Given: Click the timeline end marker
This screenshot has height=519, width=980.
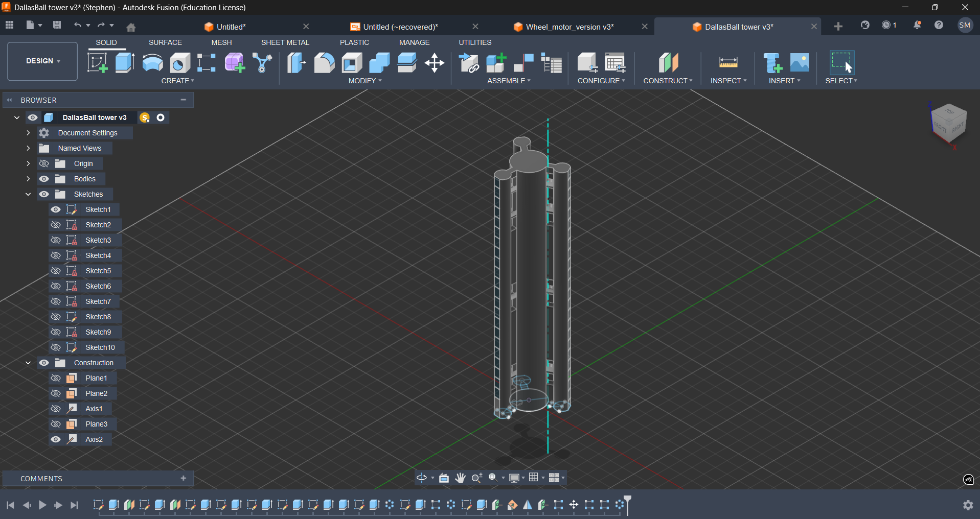Looking at the screenshot, I should coord(628,505).
